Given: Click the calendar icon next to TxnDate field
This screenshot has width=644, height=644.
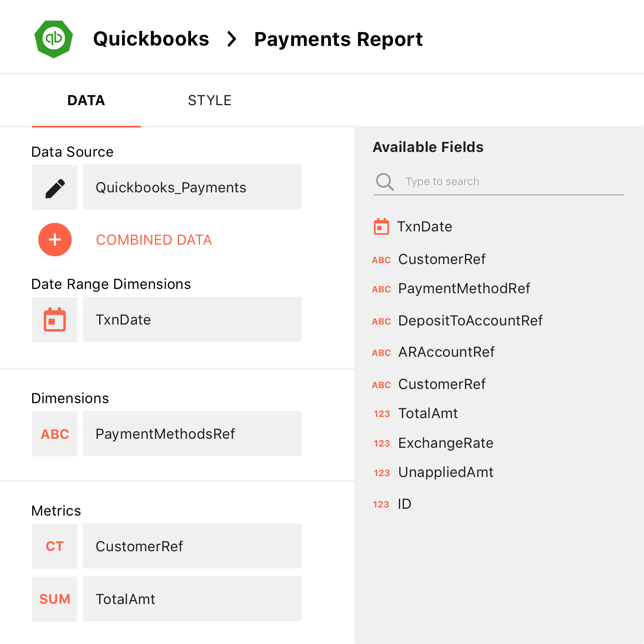Looking at the screenshot, I should (381, 227).
